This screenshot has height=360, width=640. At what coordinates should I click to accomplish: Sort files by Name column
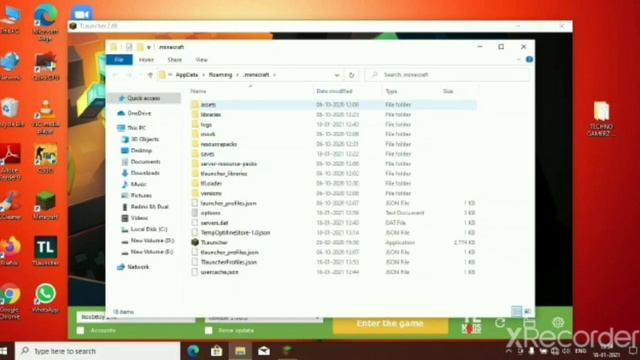198,91
